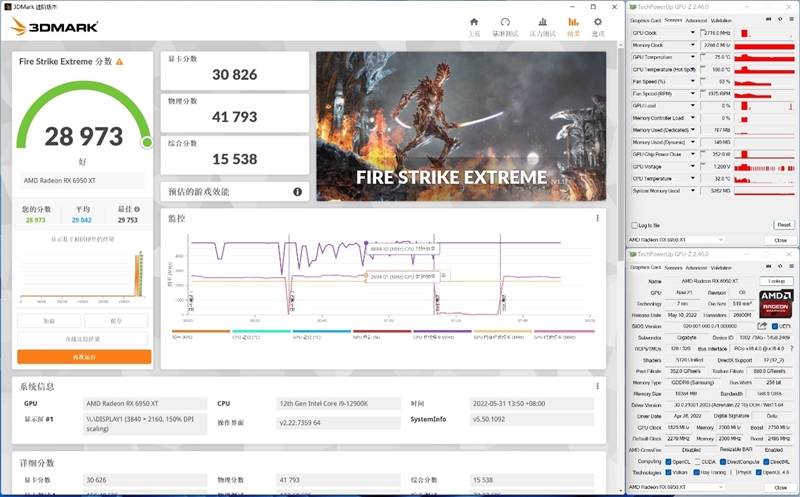Open three-dot menu in system info panel

click(597, 386)
